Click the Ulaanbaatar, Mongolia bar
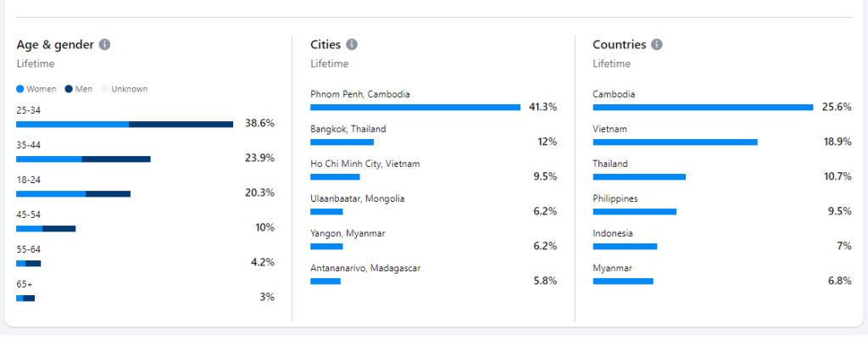This screenshot has width=868, height=340. 326,212
